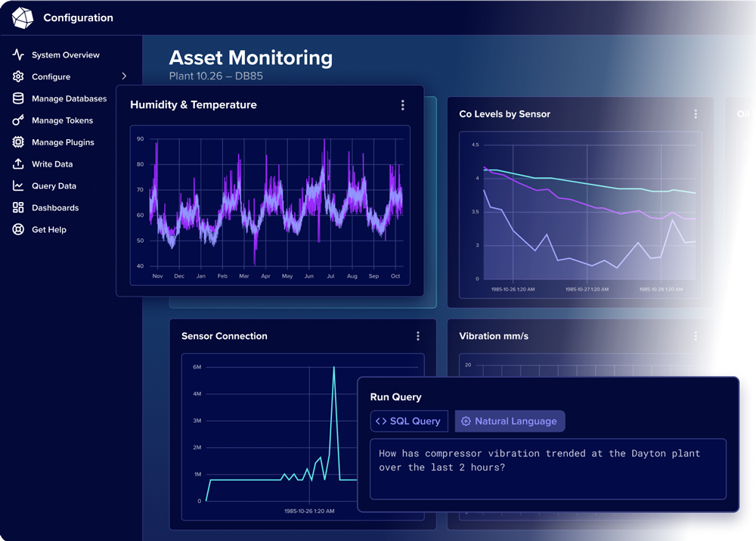This screenshot has width=756, height=541.
Task: Click the natural language query input field
Action: pos(548,469)
